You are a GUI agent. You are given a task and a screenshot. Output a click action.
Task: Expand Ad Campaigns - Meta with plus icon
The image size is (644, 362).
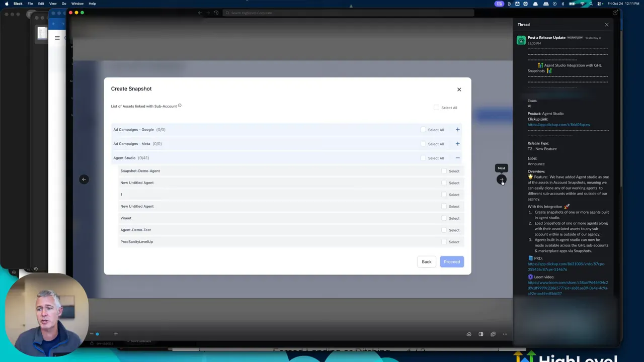(x=457, y=144)
